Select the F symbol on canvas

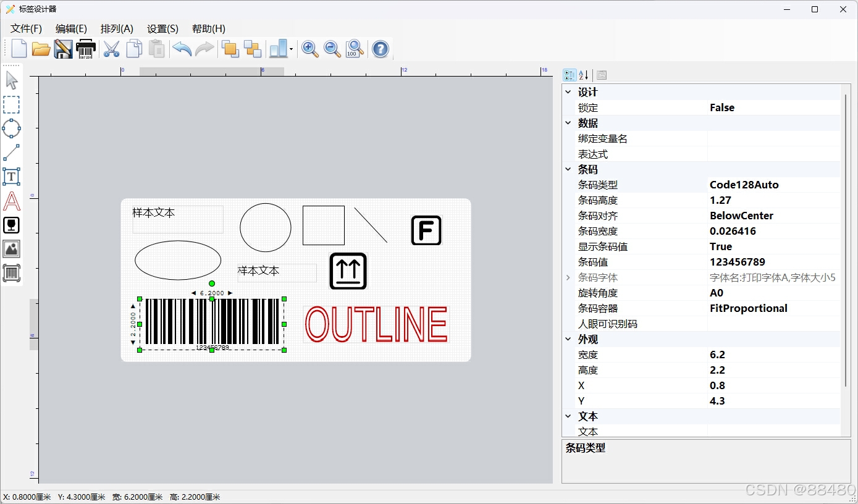426,230
